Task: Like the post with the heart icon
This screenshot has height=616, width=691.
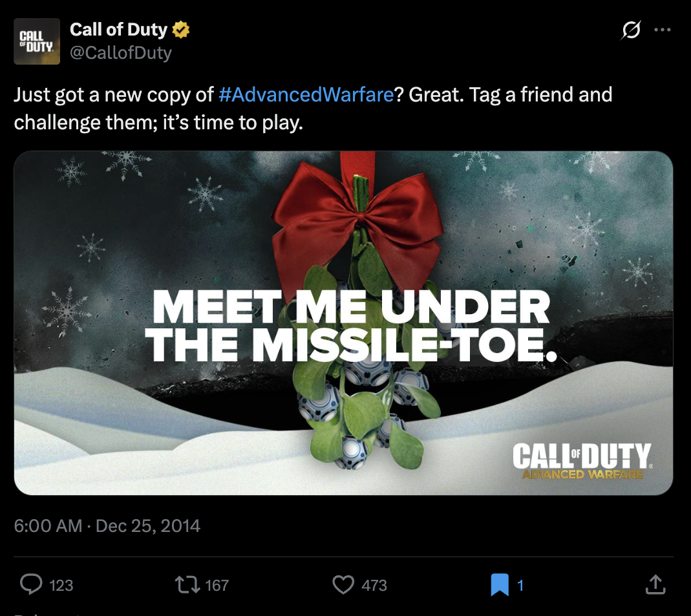Action: pyautogui.click(x=343, y=585)
